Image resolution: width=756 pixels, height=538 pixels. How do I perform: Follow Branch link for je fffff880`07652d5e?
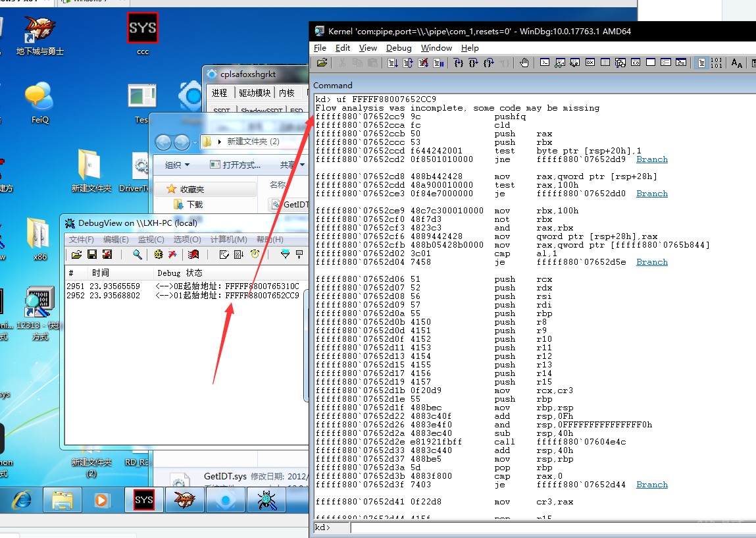652,262
